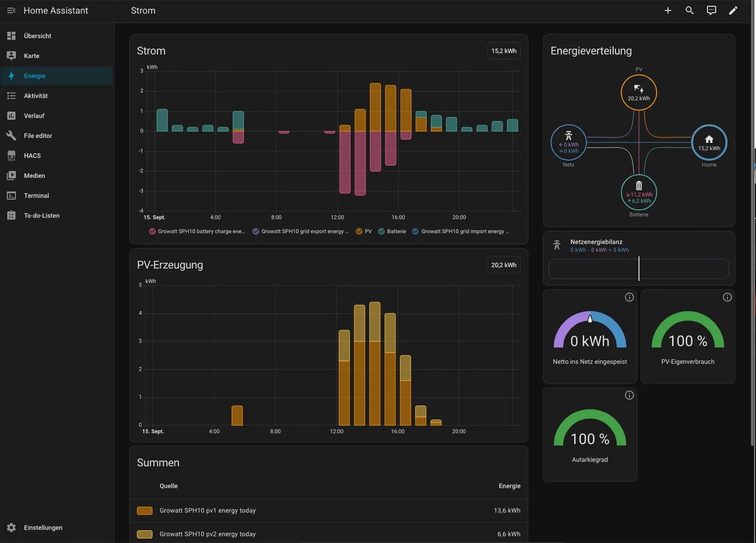Toggle Batterie legend item in Strom chart
This screenshot has height=543, width=756.
tap(392, 232)
